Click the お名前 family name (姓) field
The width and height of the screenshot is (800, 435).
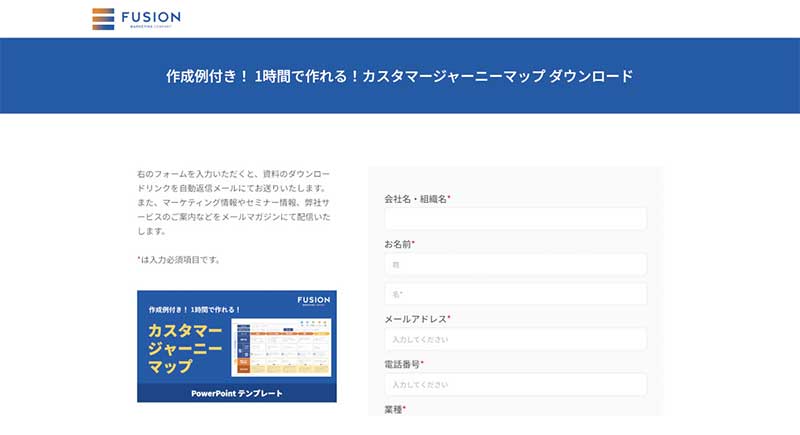(515, 265)
